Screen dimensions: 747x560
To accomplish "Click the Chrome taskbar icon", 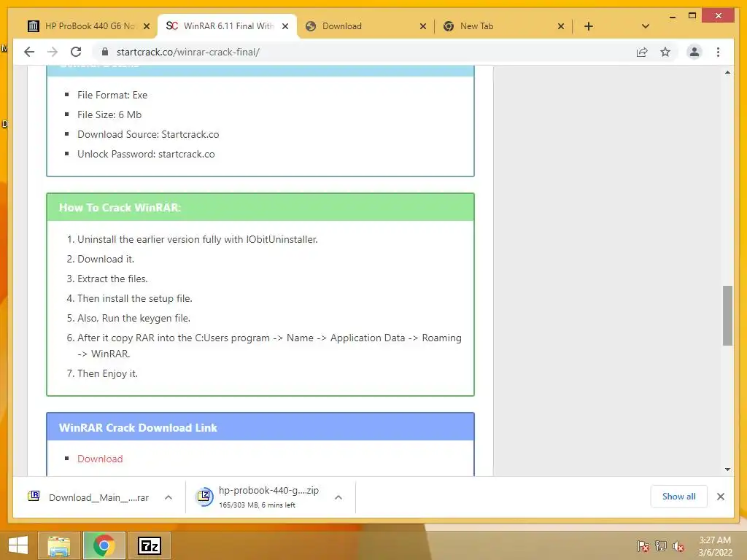I will (x=104, y=545).
